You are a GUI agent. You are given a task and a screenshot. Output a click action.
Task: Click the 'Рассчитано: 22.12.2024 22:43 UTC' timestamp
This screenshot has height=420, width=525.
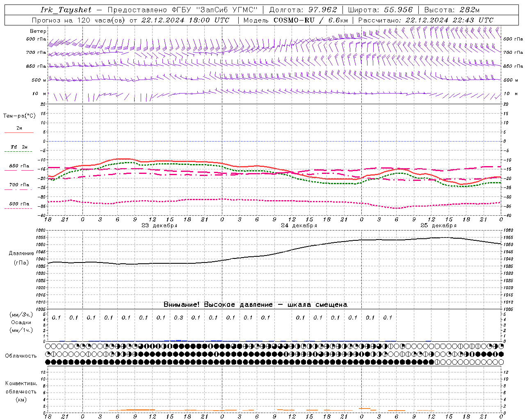coord(426,20)
